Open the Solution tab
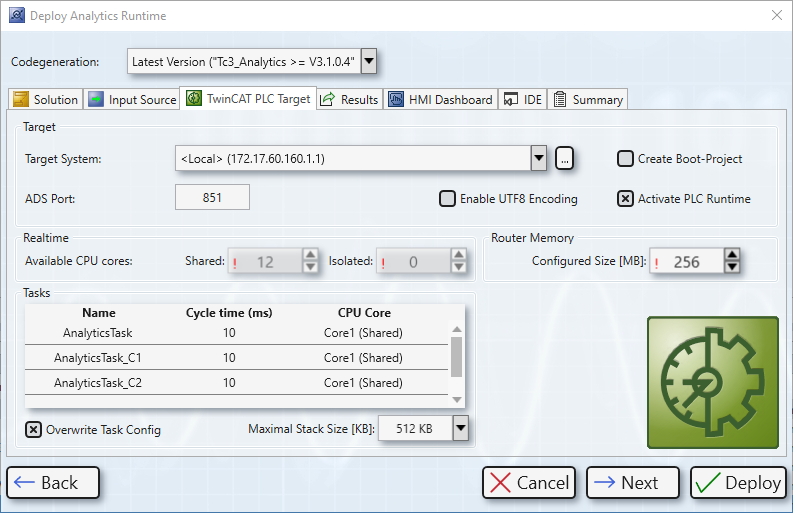The image size is (793, 513). (45, 99)
